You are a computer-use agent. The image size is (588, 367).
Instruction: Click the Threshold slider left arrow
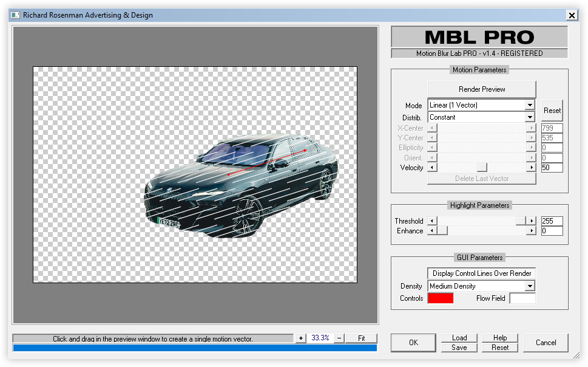coord(432,221)
